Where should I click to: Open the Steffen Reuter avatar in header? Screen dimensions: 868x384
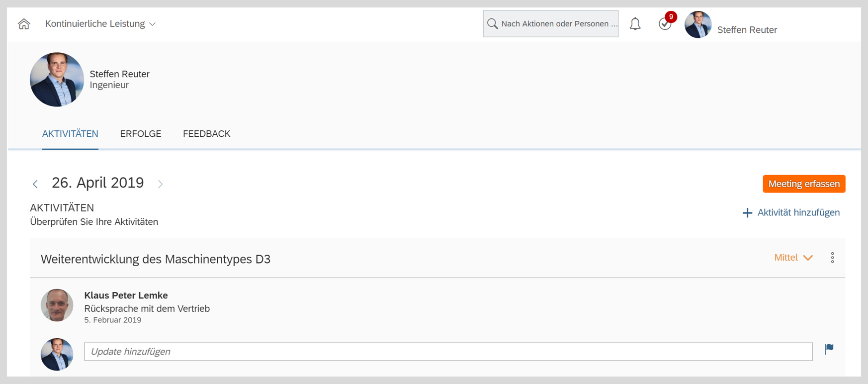698,24
